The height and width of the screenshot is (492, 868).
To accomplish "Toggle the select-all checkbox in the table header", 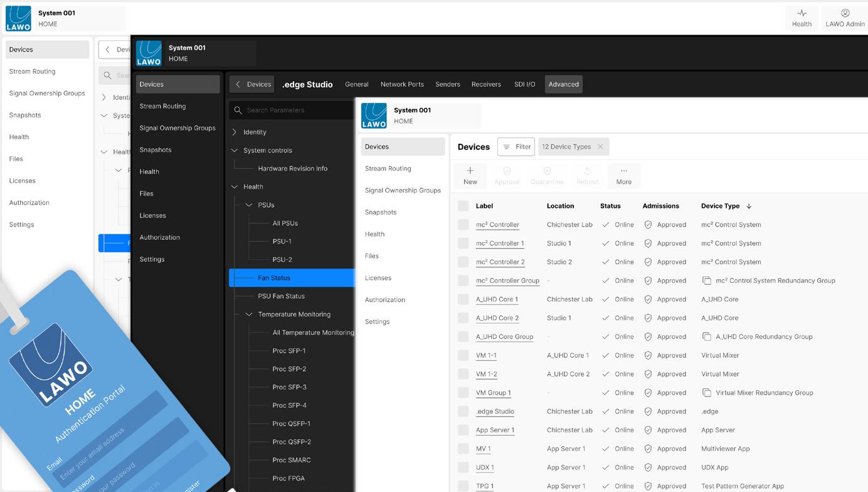I will 463,206.
